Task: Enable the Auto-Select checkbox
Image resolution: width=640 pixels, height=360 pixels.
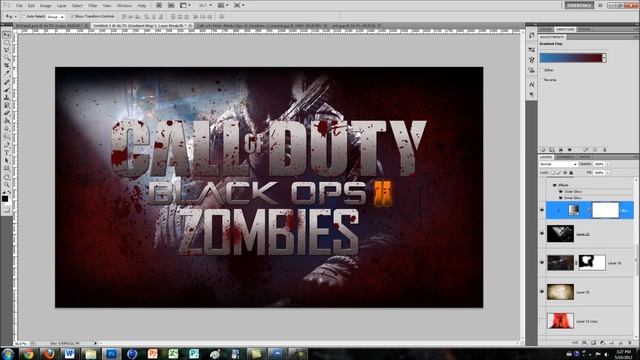Action: [x=24, y=16]
